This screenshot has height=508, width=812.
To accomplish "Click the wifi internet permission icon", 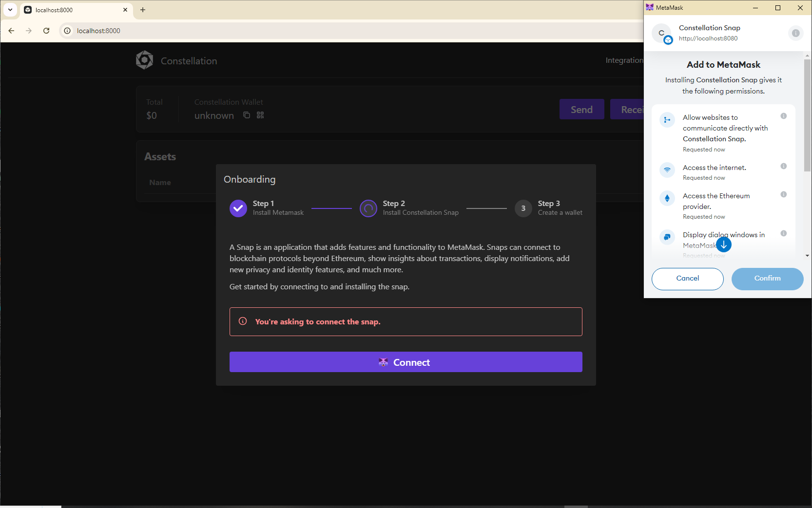I will [667, 170].
